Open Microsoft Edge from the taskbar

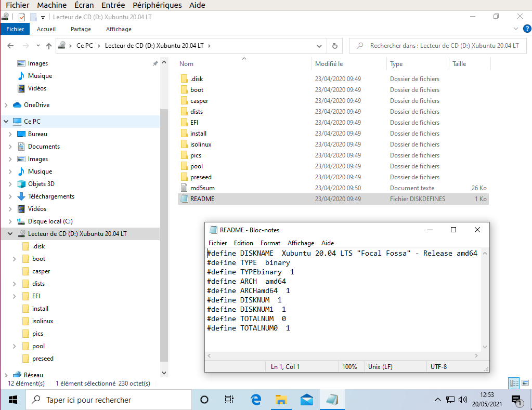tap(256, 400)
